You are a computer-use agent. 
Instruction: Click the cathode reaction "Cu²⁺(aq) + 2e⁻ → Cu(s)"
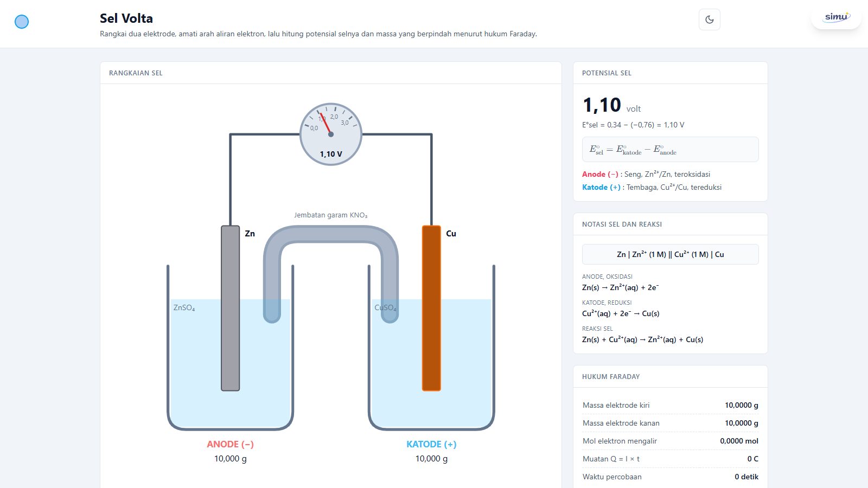tap(621, 313)
